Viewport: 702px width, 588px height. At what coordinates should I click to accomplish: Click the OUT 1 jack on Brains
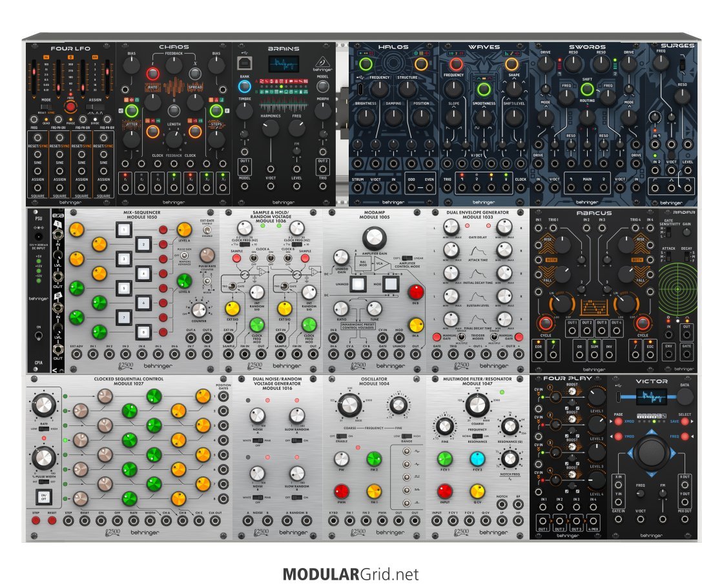(245, 169)
